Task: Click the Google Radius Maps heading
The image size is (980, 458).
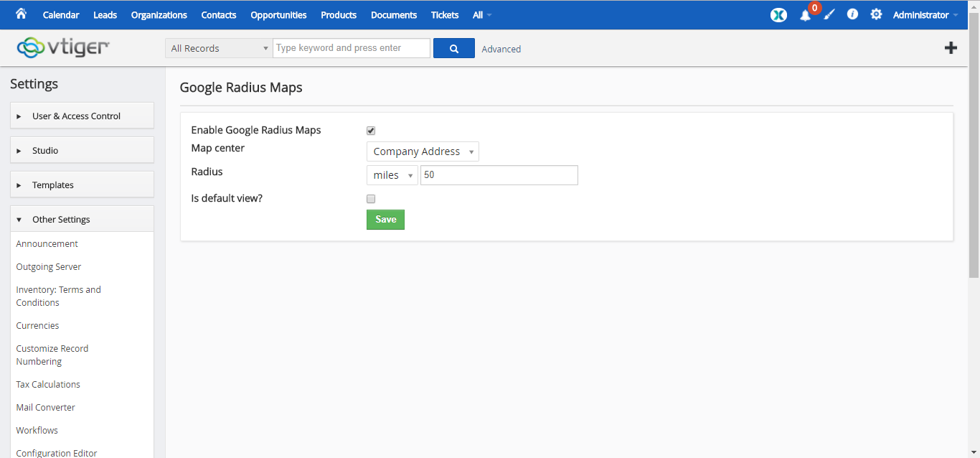Action: coord(241,88)
